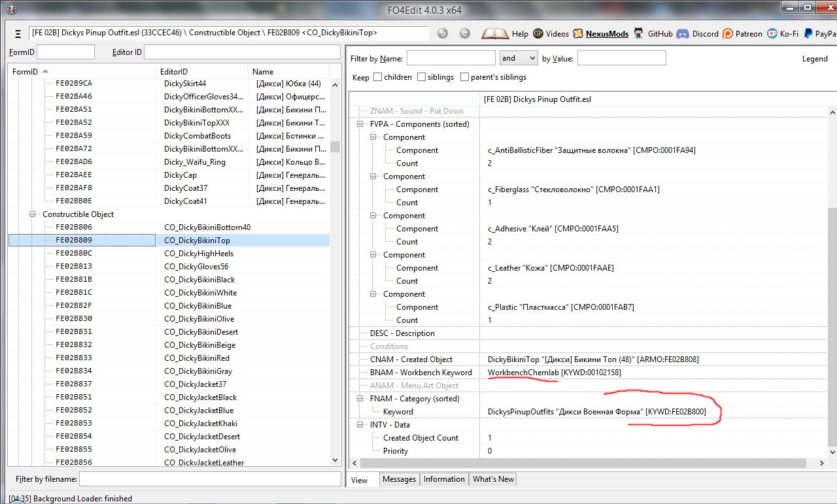Open the Patreon toolbar icon

[x=728, y=34]
